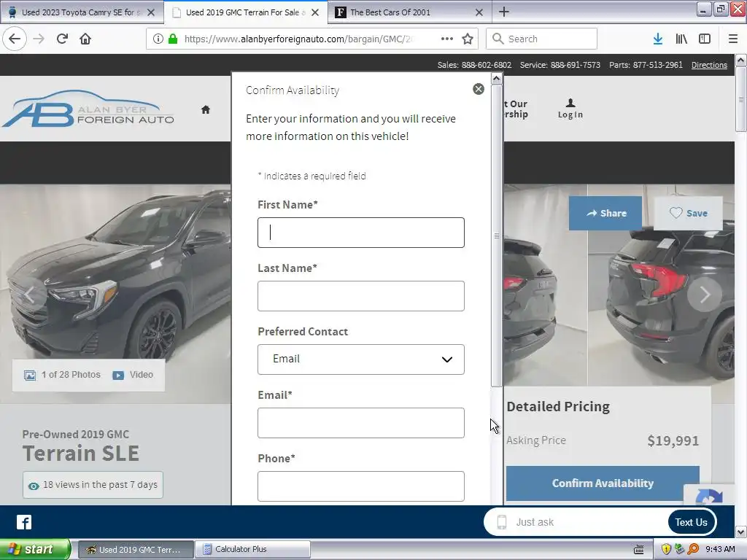
Task: Click the $19,991 asking price
Action: [x=673, y=440]
